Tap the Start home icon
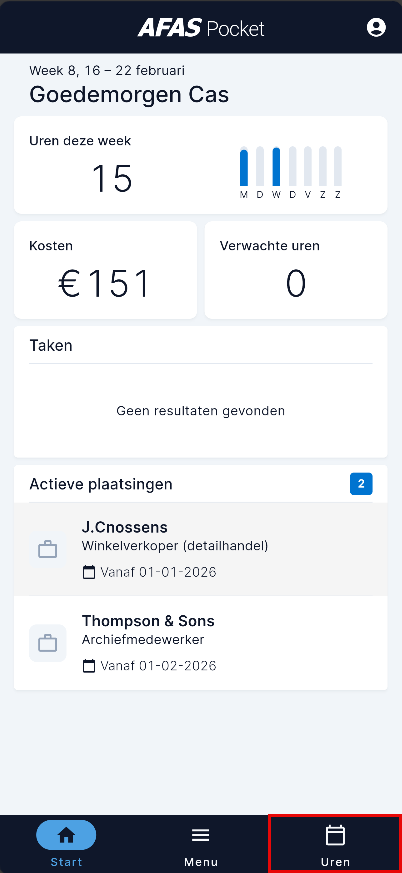This screenshot has height=873, width=402. pos(66,835)
